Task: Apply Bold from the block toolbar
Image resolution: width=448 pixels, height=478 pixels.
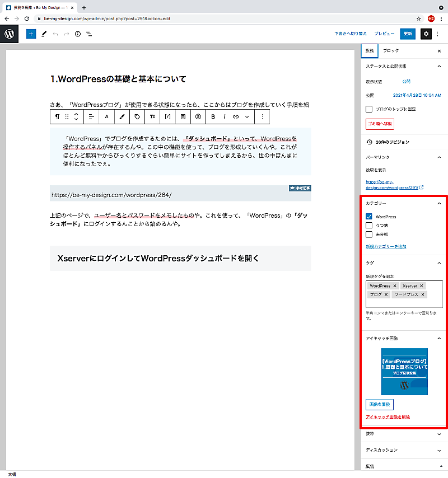Action: click(212, 116)
